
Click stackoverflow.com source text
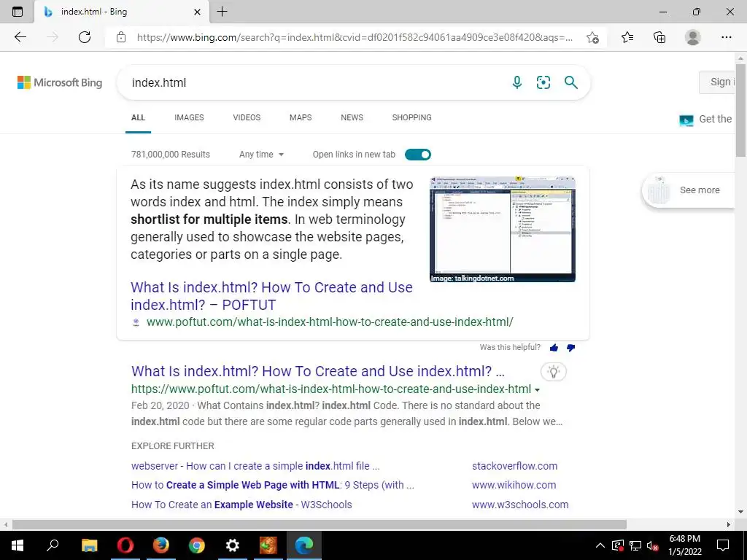[514, 466]
